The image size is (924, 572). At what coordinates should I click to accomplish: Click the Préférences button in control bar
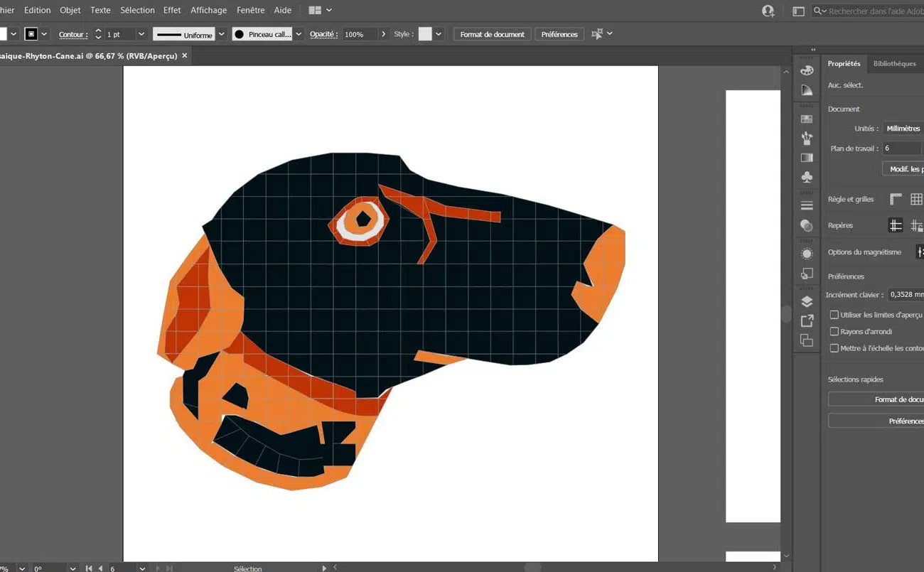(559, 34)
